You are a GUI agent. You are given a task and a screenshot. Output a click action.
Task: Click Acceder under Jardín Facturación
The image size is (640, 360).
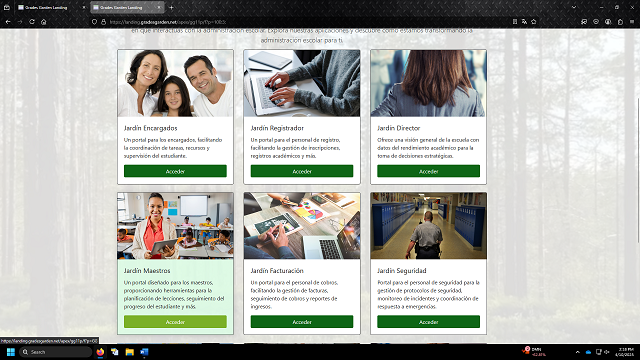click(302, 322)
